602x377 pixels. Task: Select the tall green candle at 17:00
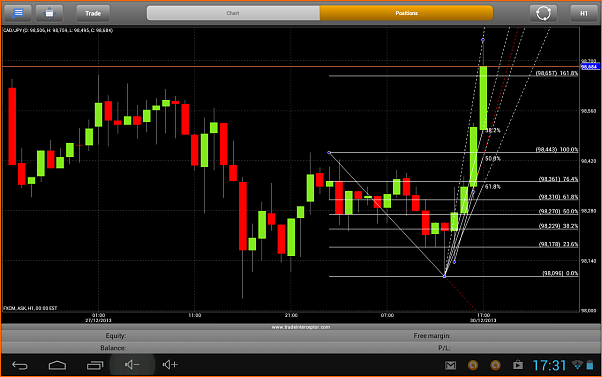[x=483, y=98]
